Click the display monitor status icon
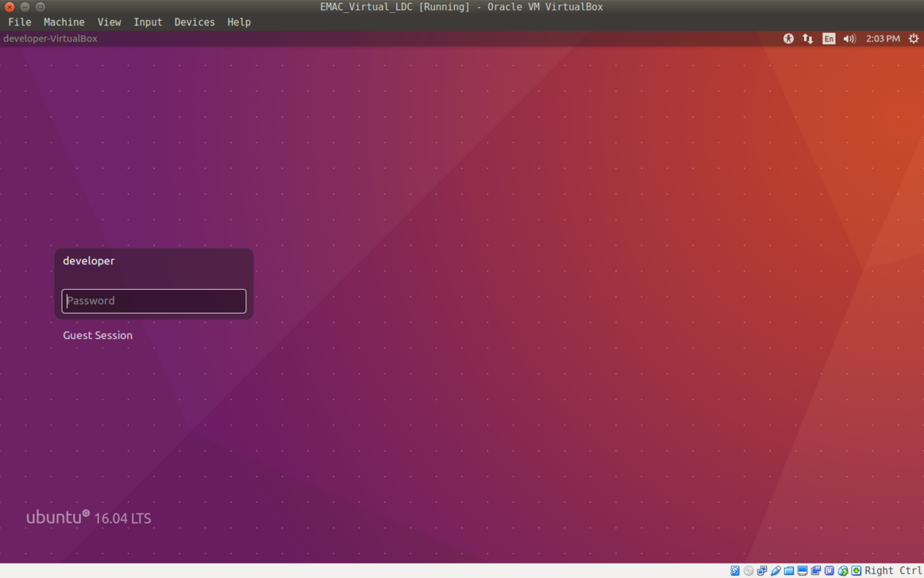The width and height of the screenshot is (924, 578). pos(802,571)
